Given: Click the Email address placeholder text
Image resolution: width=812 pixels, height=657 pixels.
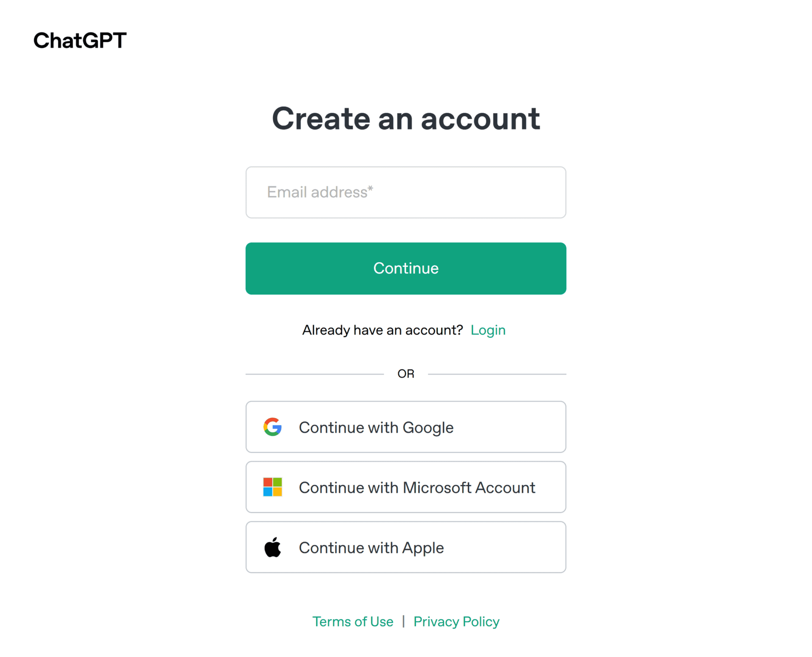Looking at the screenshot, I should (x=317, y=192).
